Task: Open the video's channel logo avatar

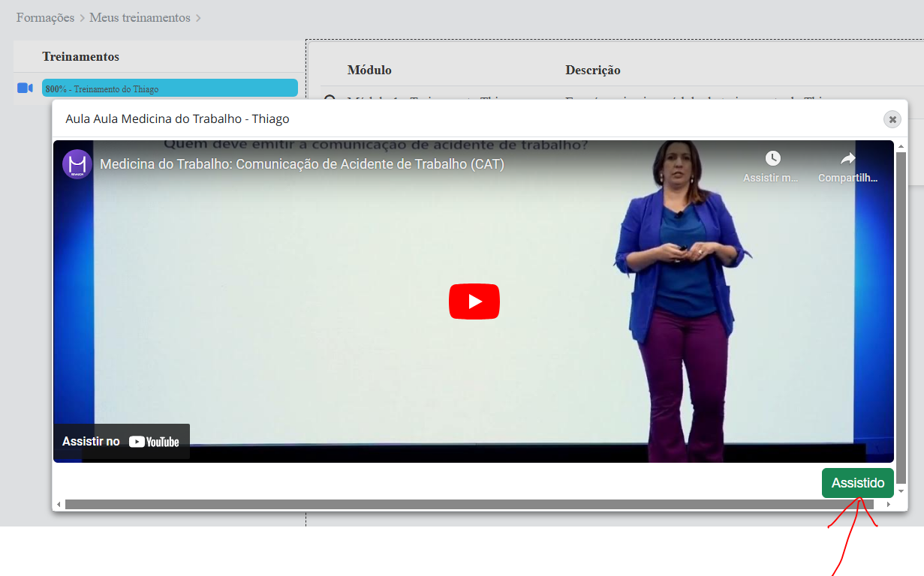Action: click(77, 164)
